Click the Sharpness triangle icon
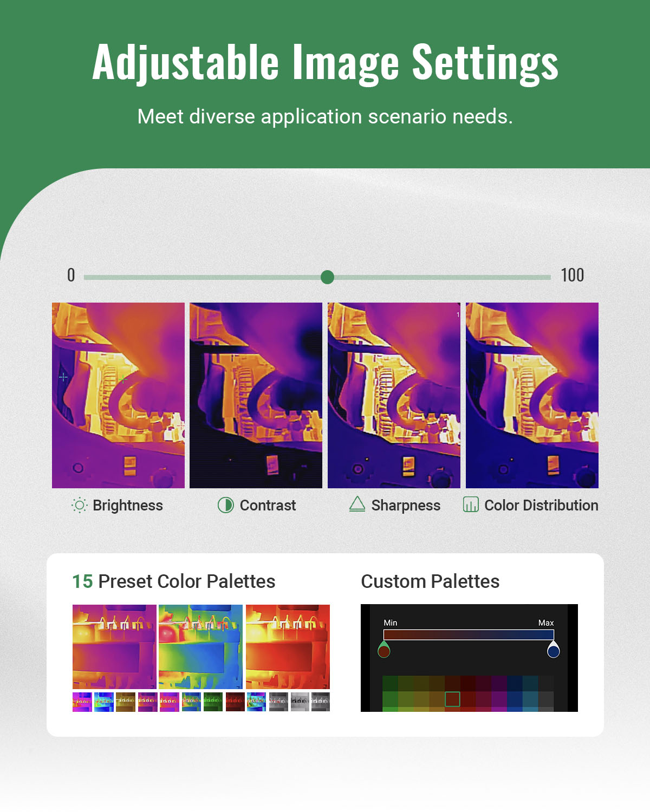The width and height of the screenshot is (650, 812). point(357,504)
